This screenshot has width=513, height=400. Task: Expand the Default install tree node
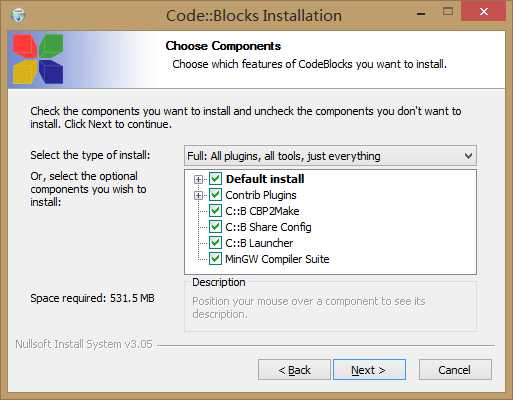[x=198, y=180]
